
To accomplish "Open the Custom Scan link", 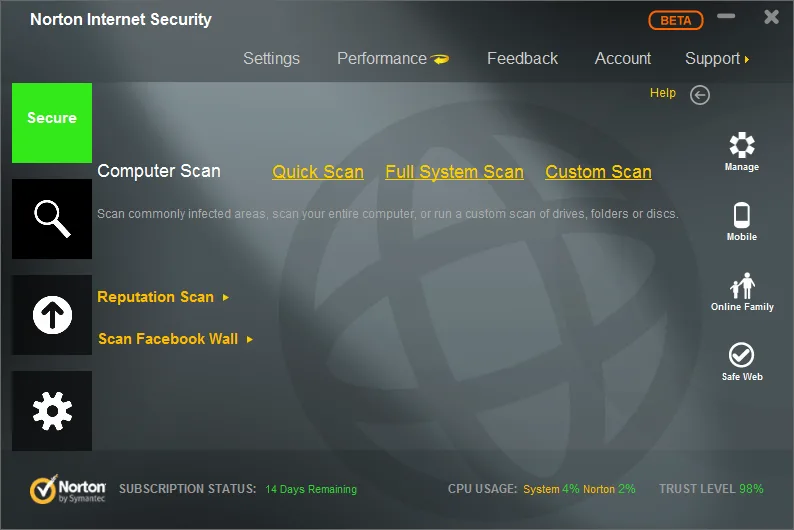I will 598,172.
